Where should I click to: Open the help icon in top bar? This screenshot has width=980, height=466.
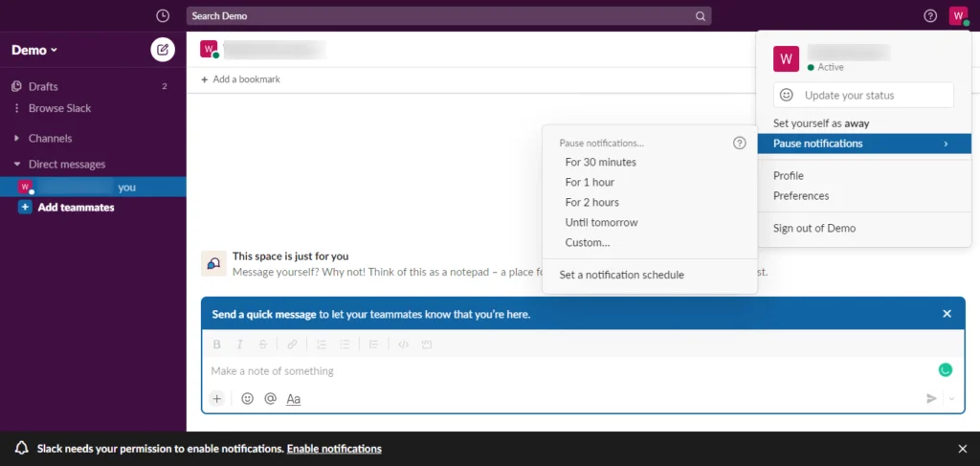point(929,16)
